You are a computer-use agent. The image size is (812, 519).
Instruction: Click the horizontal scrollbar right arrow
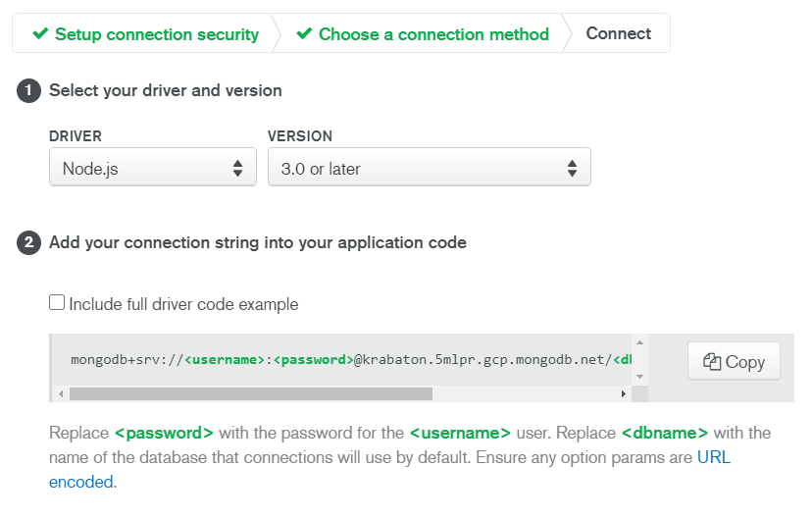(623, 394)
